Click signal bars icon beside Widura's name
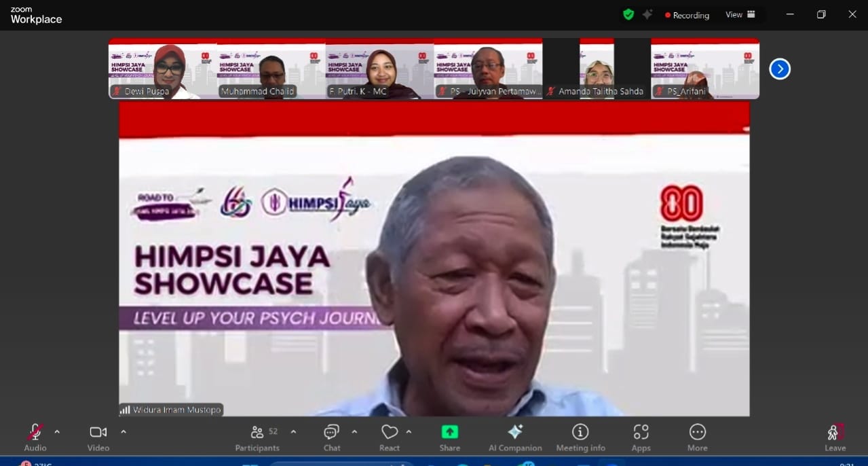Viewport: 868px width, 466px height. 125,410
